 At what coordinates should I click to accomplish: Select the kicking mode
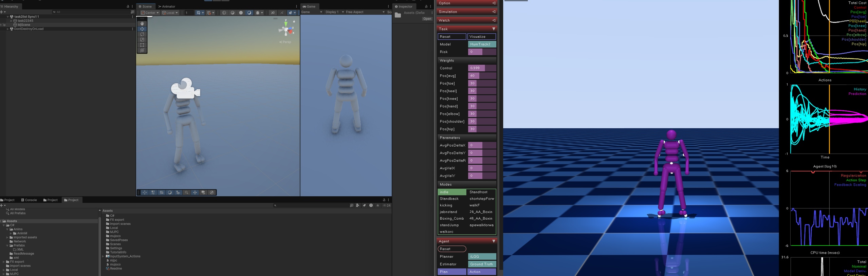[452, 205]
